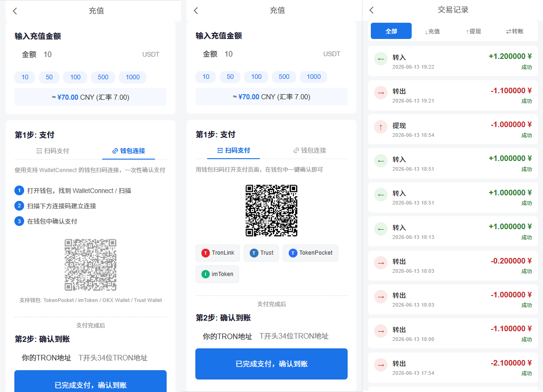Switch to 扫码支付 tab in the left panel
The image size is (543, 392).
point(52,151)
